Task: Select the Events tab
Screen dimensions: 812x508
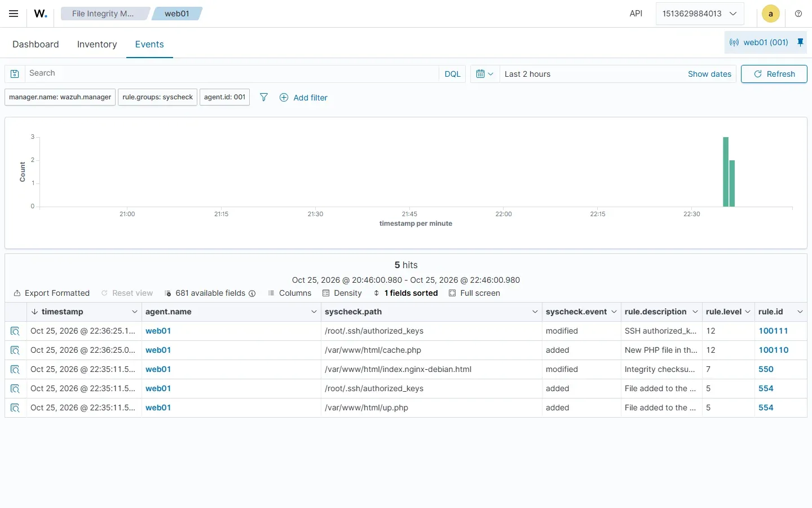Action: (149, 44)
